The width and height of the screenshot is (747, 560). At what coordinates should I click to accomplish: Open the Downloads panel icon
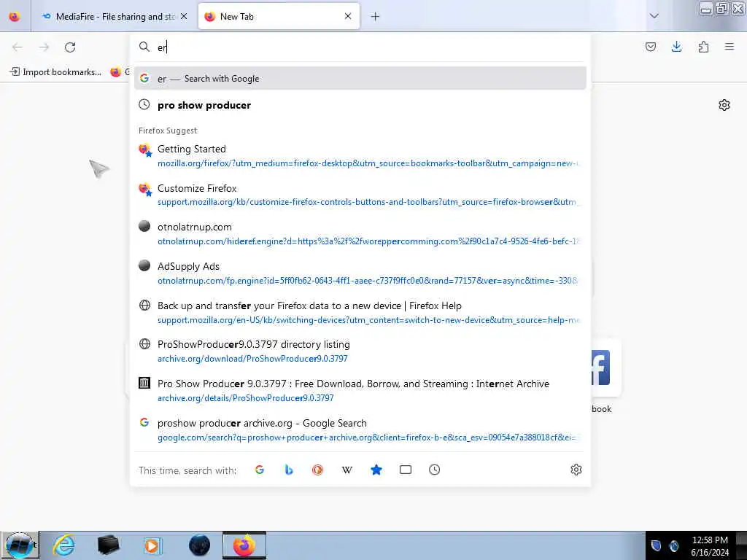pos(676,47)
